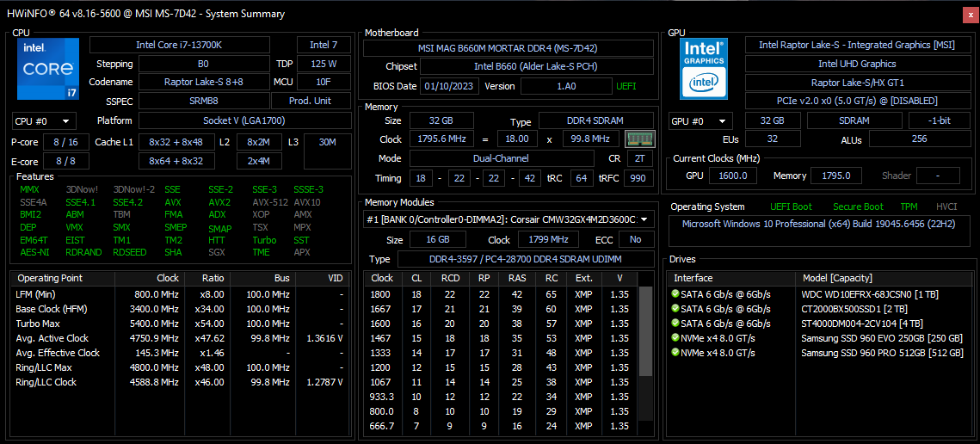
Task: Click the Intel UHD Graphics name field
Action: tap(857, 64)
